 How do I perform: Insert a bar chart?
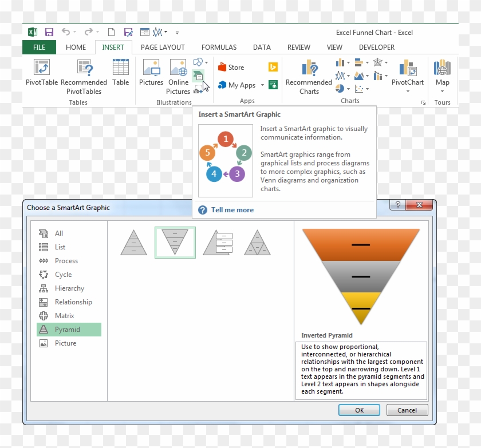pyautogui.click(x=359, y=62)
